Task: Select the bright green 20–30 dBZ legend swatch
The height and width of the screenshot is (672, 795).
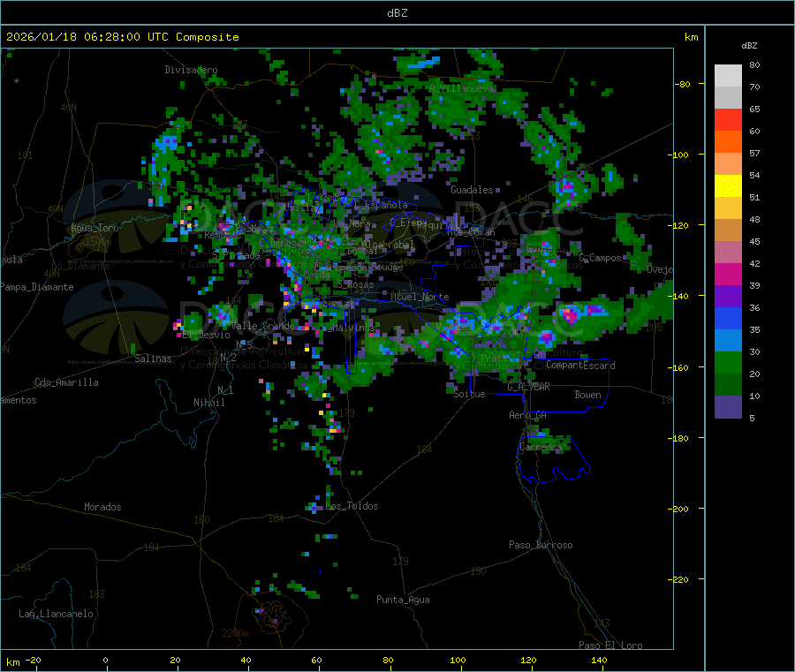Action: 728,362
